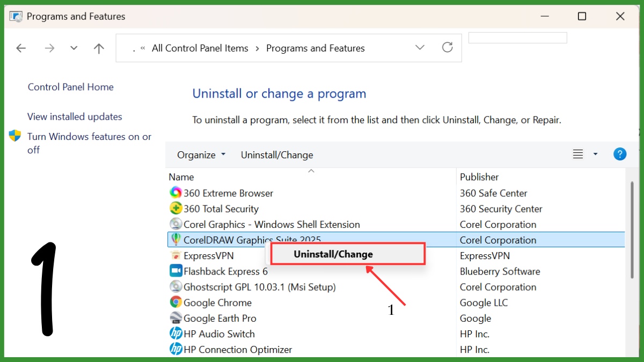Click the view options list icon

(x=578, y=154)
